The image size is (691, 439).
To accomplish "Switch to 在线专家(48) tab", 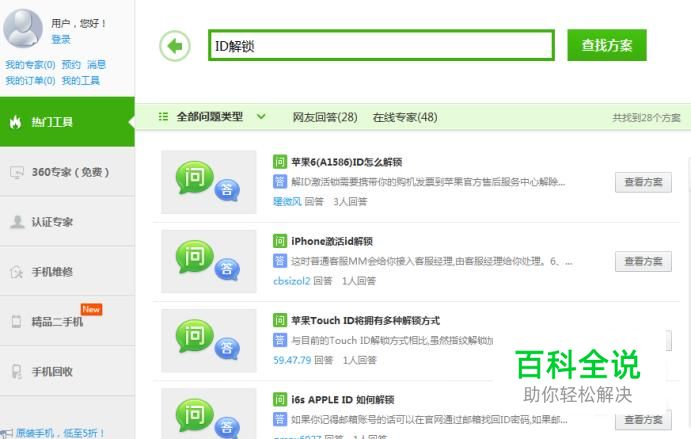I will point(405,117).
